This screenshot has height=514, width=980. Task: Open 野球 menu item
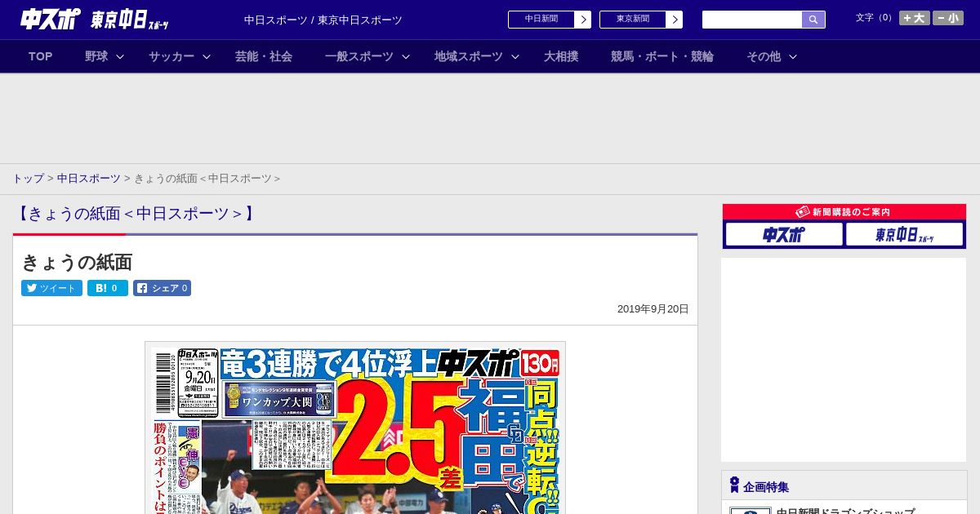96,56
